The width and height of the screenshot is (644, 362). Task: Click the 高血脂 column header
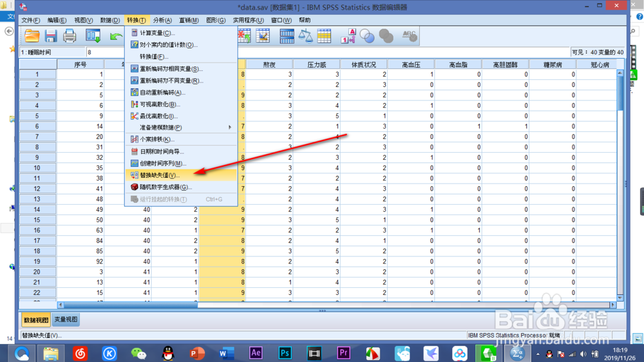(x=459, y=64)
